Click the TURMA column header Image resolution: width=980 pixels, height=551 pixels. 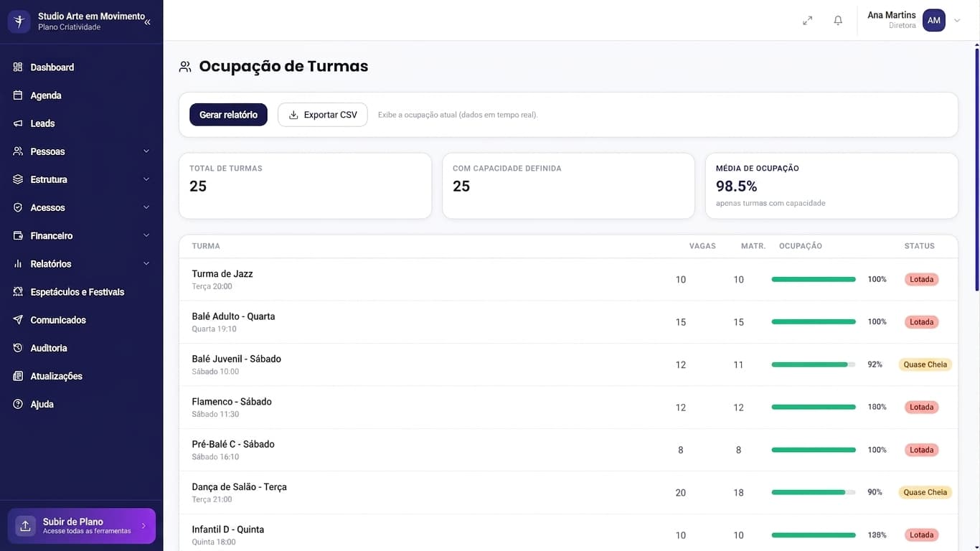pyautogui.click(x=206, y=246)
